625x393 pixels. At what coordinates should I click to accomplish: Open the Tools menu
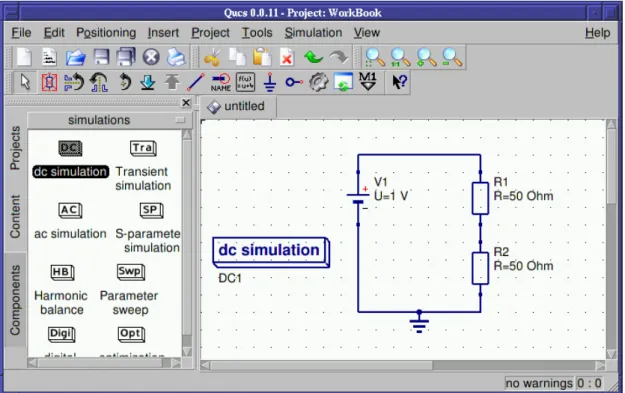257,33
